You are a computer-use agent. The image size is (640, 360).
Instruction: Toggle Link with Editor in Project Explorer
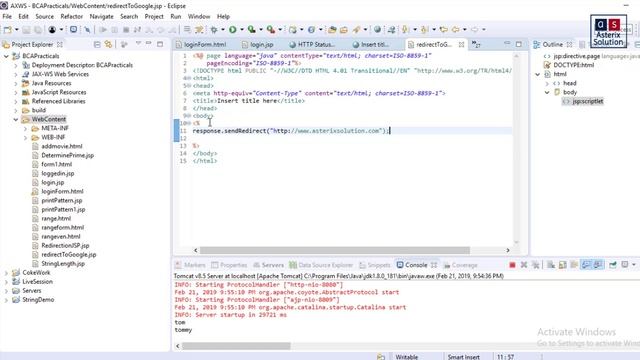point(108,44)
